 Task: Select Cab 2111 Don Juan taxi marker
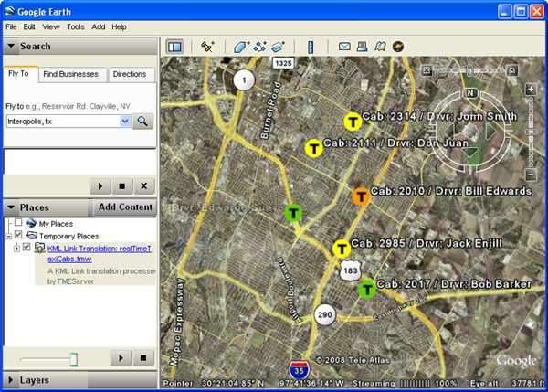click(314, 148)
